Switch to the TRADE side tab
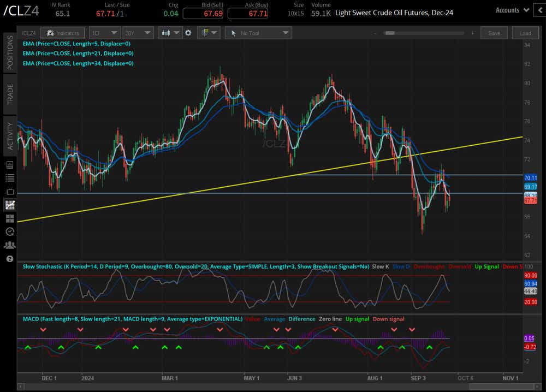Viewport: 546px width, 392px height. 10,94
